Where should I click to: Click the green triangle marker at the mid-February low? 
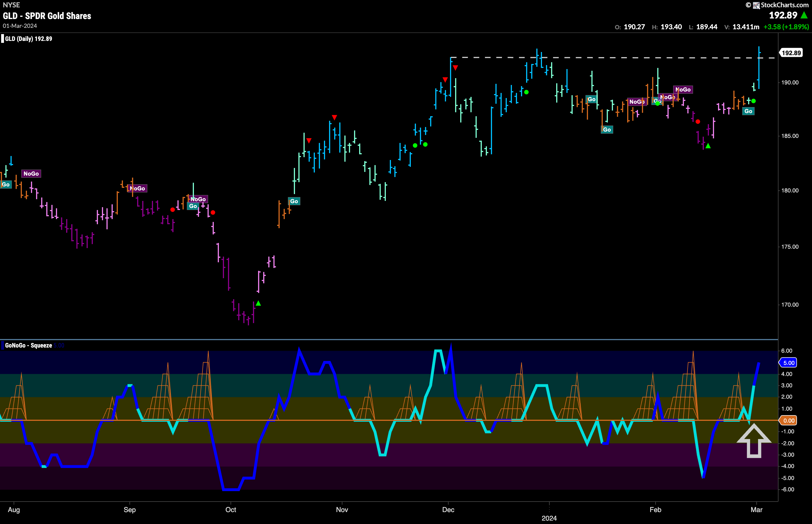(708, 146)
